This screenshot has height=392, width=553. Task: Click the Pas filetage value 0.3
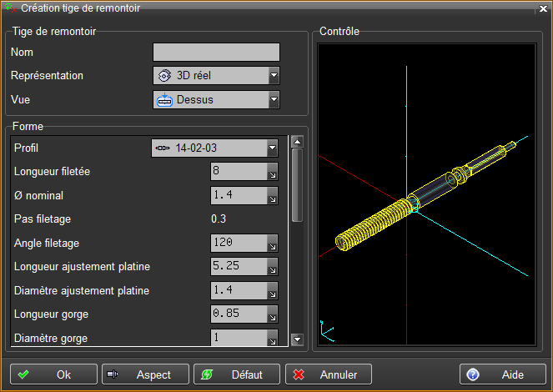pyautogui.click(x=219, y=219)
